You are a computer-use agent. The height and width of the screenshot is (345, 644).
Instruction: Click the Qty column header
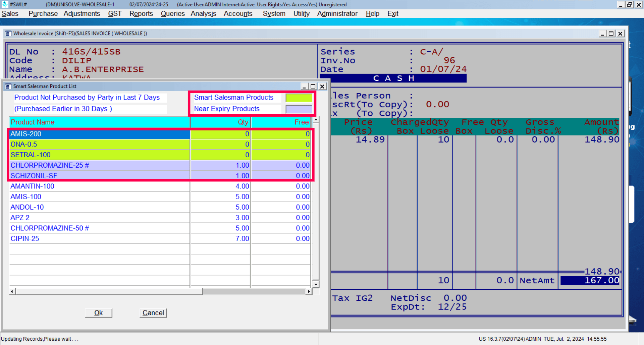click(x=220, y=122)
